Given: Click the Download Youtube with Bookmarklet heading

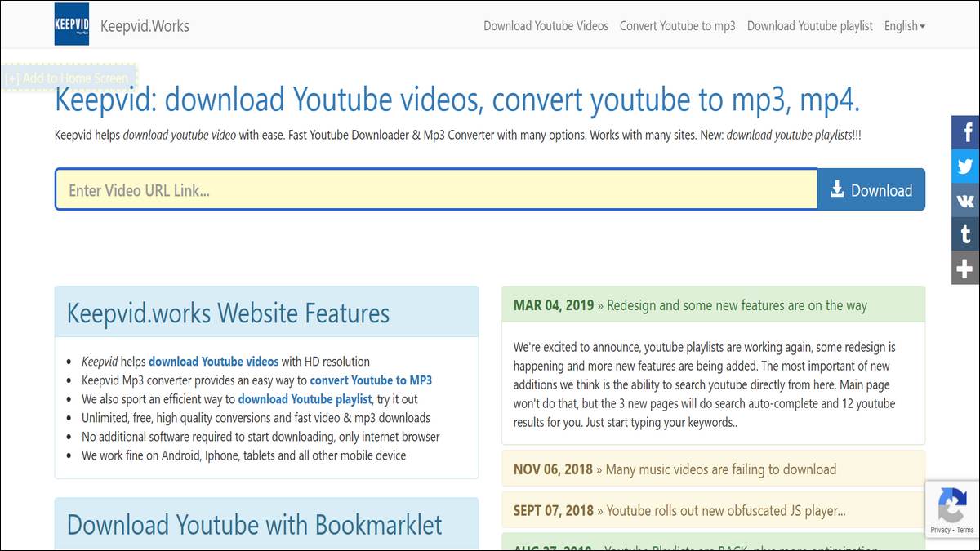Looking at the screenshot, I should pyautogui.click(x=255, y=524).
